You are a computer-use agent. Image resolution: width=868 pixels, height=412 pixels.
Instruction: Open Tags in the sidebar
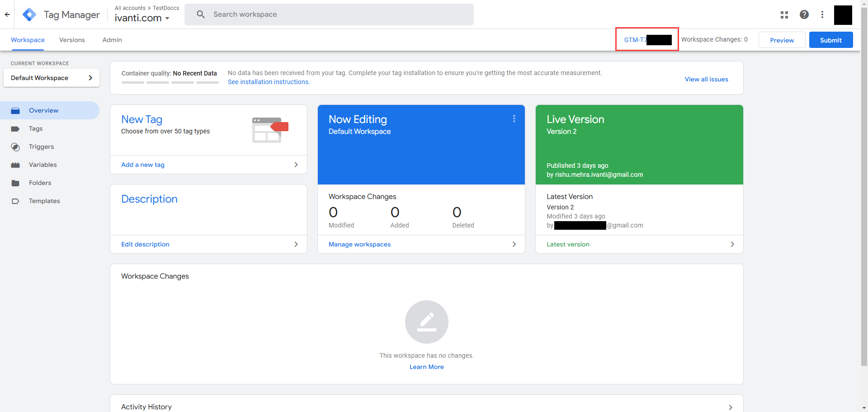click(x=36, y=128)
